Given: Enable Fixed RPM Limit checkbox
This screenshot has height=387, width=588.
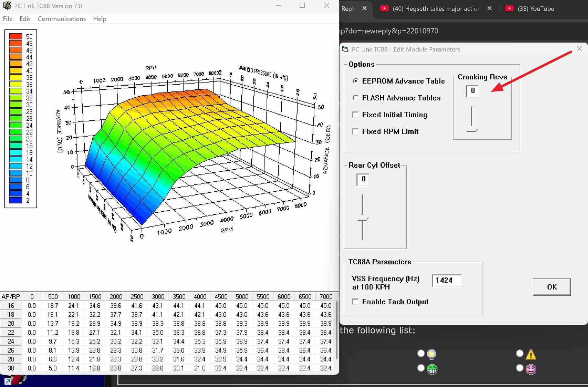Looking at the screenshot, I should click(x=355, y=131).
